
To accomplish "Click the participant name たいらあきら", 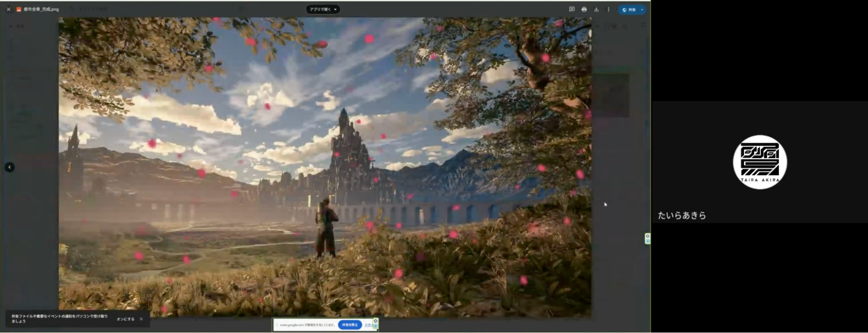I will (682, 215).
